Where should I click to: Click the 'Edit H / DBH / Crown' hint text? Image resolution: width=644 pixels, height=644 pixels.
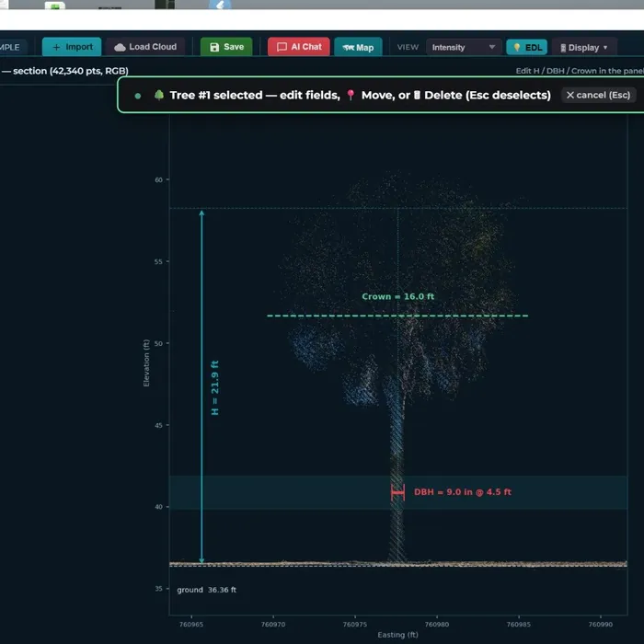580,71
